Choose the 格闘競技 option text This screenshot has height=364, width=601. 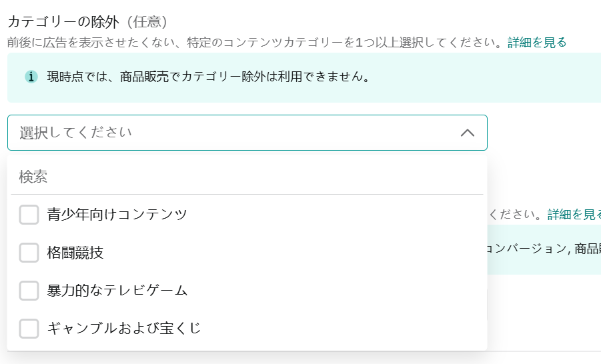point(75,253)
